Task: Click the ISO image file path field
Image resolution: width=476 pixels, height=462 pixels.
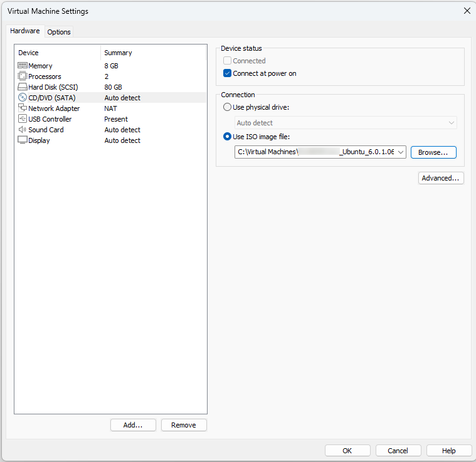Action: 315,152
